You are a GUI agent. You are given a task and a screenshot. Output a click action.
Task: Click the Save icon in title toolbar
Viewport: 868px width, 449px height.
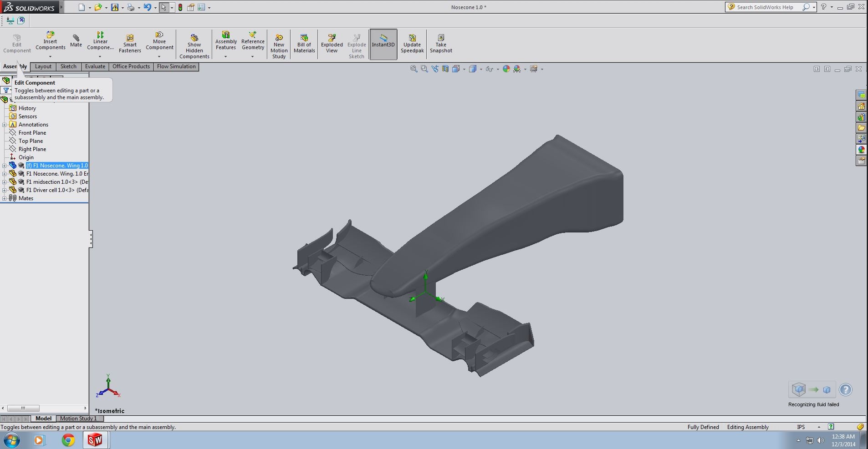point(114,7)
